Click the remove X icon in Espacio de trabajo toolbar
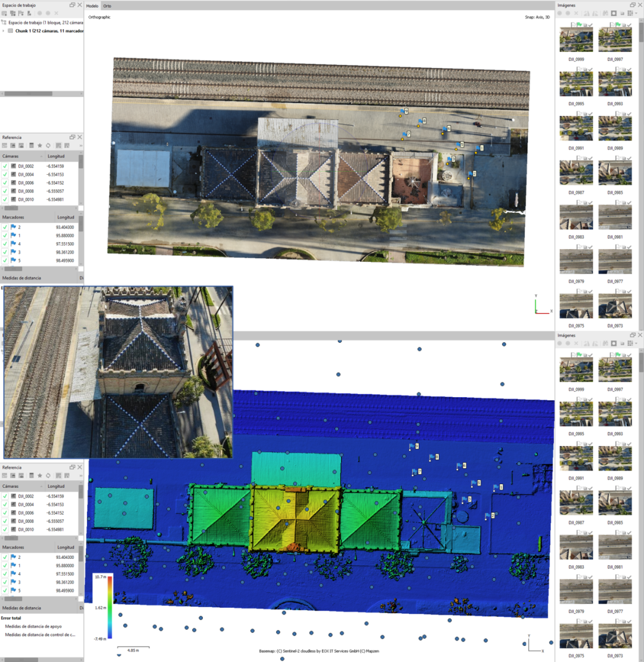The height and width of the screenshot is (662, 644). point(56,14)
